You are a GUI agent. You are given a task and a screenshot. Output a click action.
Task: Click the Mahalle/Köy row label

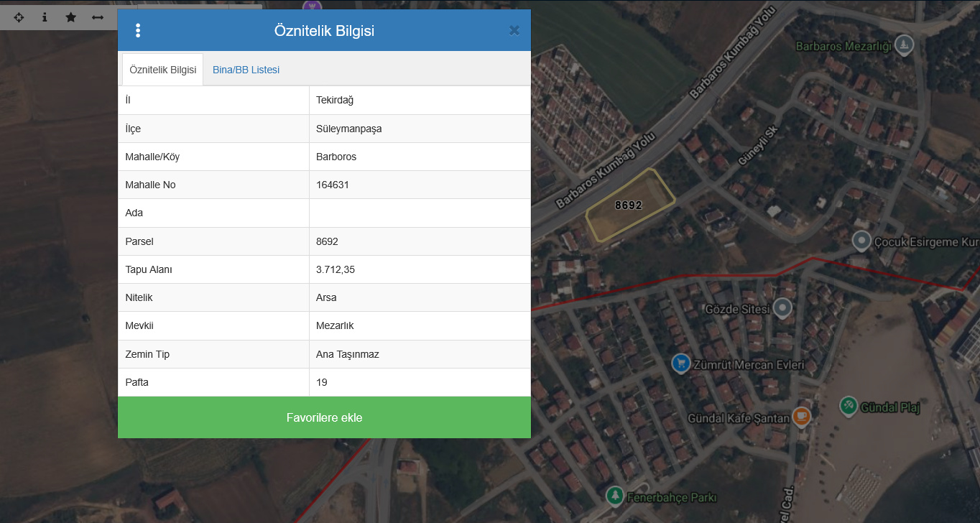(152, 157)
